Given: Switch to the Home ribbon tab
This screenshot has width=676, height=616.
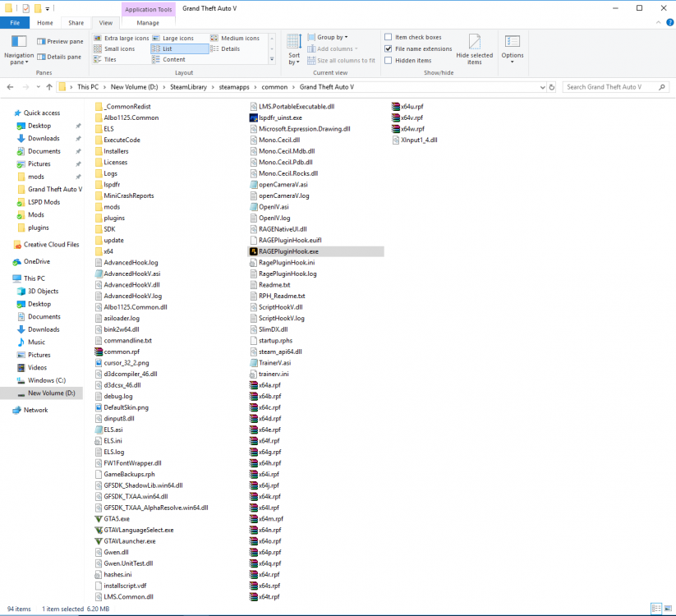Looking at the screenshot, I should [45, 23].
